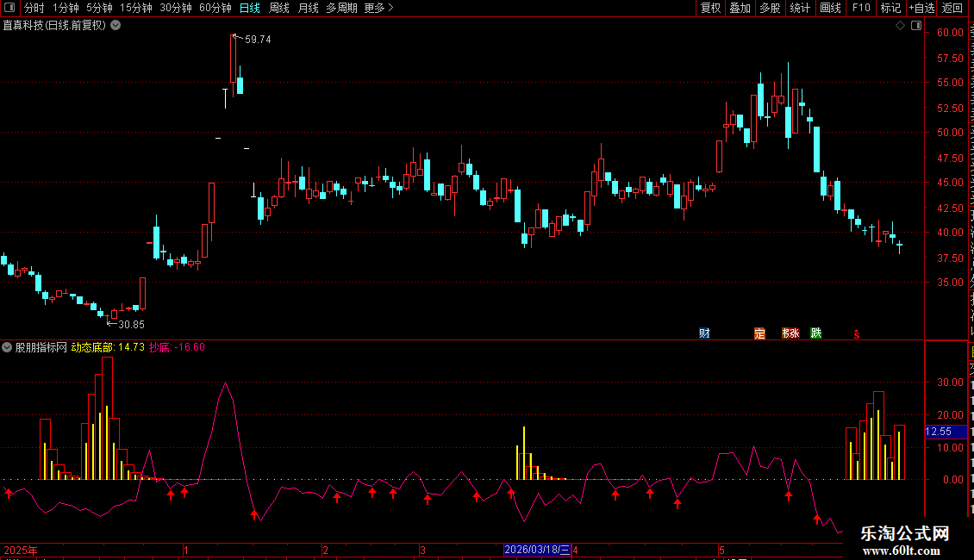Expand the 更多 periods menu
Viewport: 974px width, 560px height.
pos(379,8)
